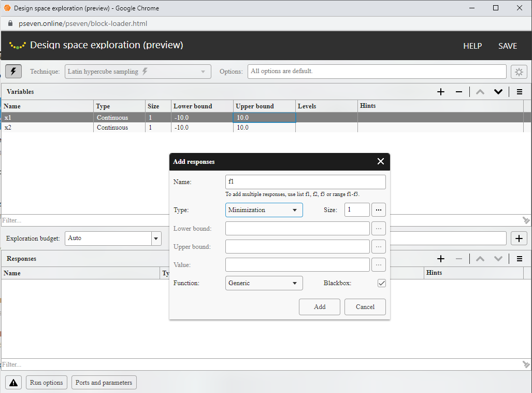The width and height of the screenshot is (532, 393).
Task: Click the ellipsis button beside Value field
Action: [x=379, y=265]
